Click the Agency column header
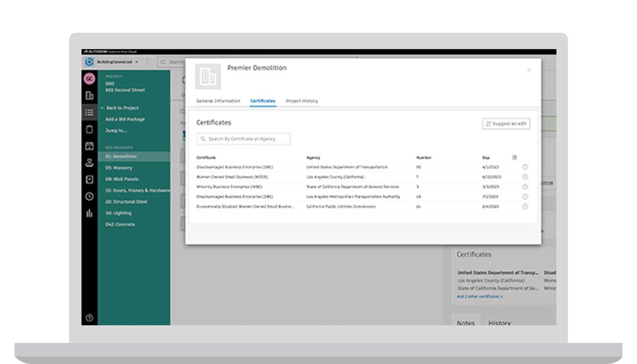637x364 pixels. pos(313,157)
